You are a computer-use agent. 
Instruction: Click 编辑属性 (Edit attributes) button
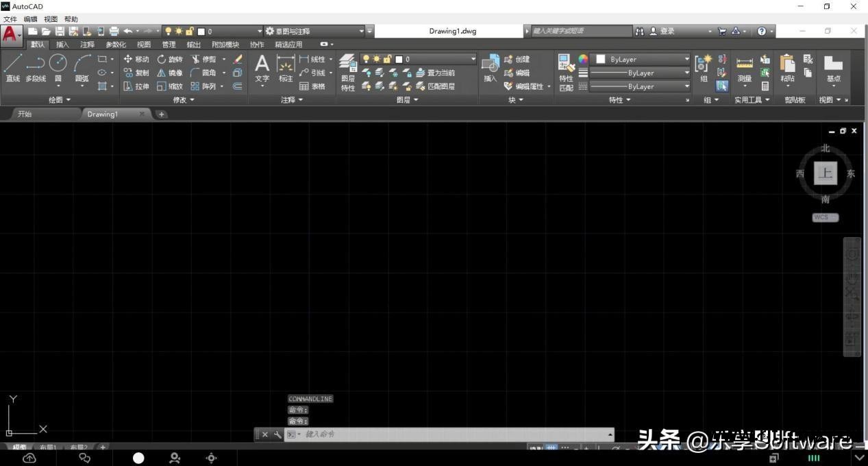(524, 86)
